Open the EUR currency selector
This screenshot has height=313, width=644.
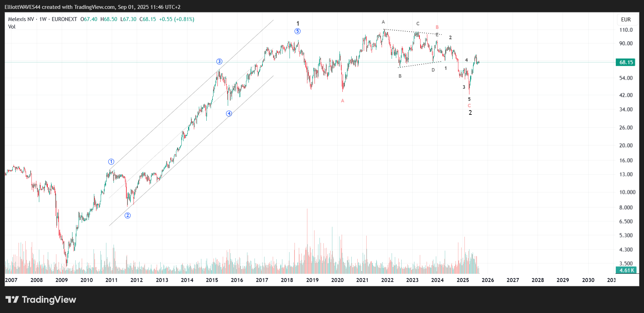point(626,20)
